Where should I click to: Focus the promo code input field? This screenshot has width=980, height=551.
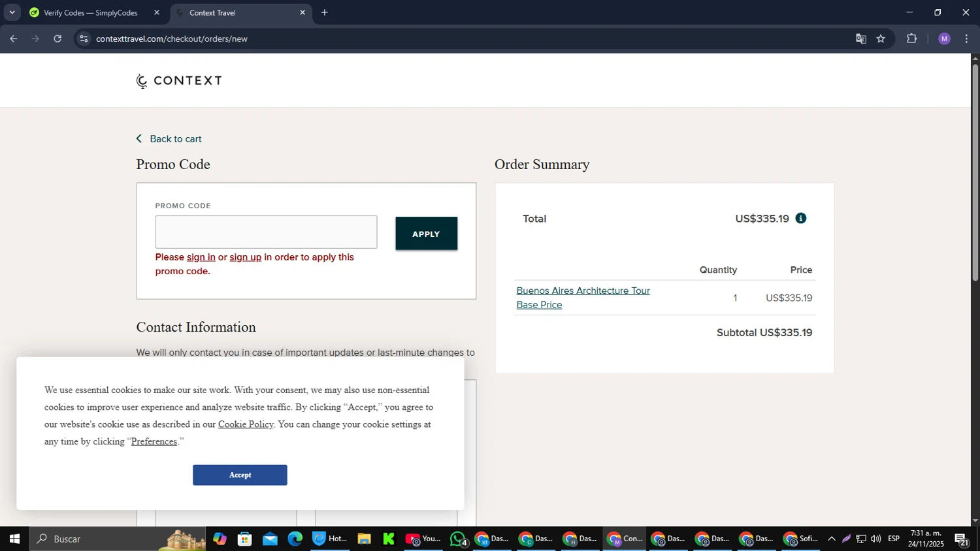pos(266,232)
